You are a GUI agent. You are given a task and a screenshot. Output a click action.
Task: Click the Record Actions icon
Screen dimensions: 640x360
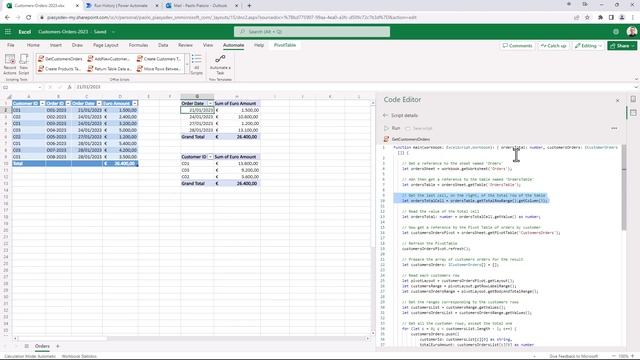click(10, 64)
